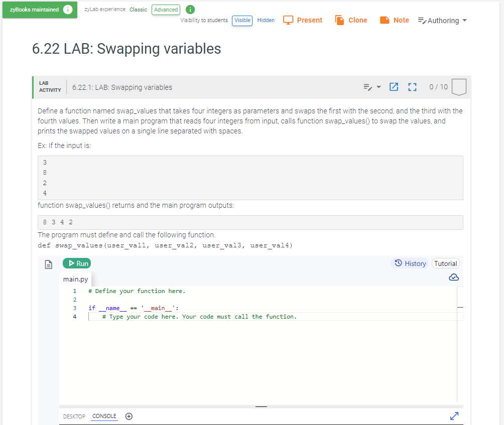Open the zyLab Advanced experience selector
This screenshot has width=504, height=425.
pos(166,9)
